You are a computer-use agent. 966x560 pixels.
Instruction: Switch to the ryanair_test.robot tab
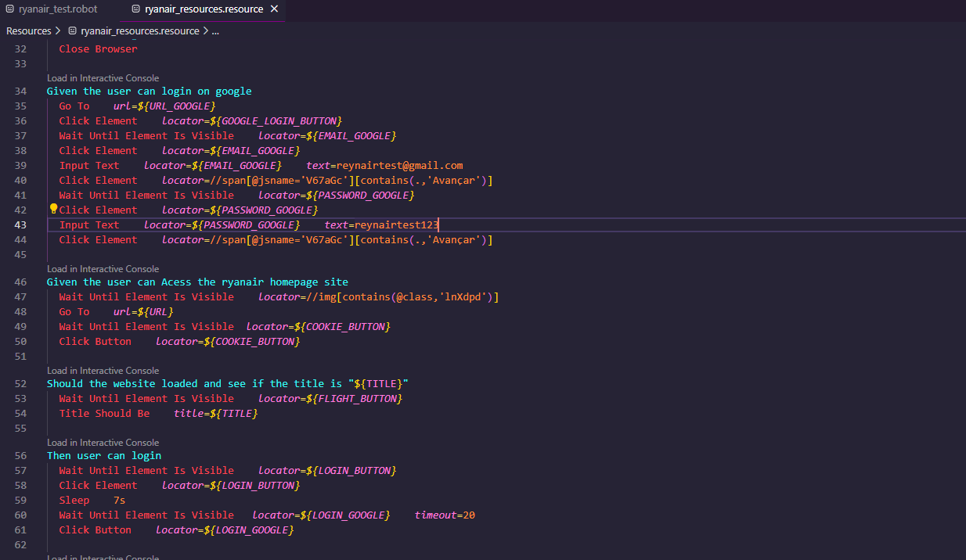(52, 9)
